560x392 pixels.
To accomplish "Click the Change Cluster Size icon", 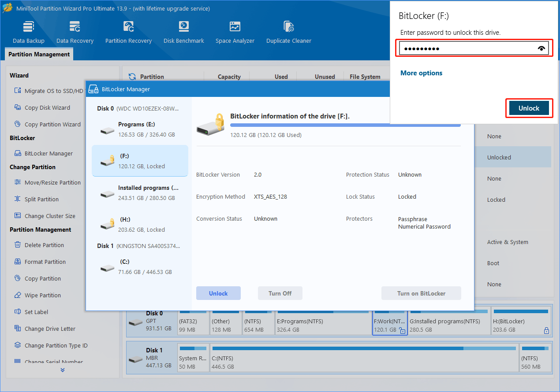I will 18,216.
